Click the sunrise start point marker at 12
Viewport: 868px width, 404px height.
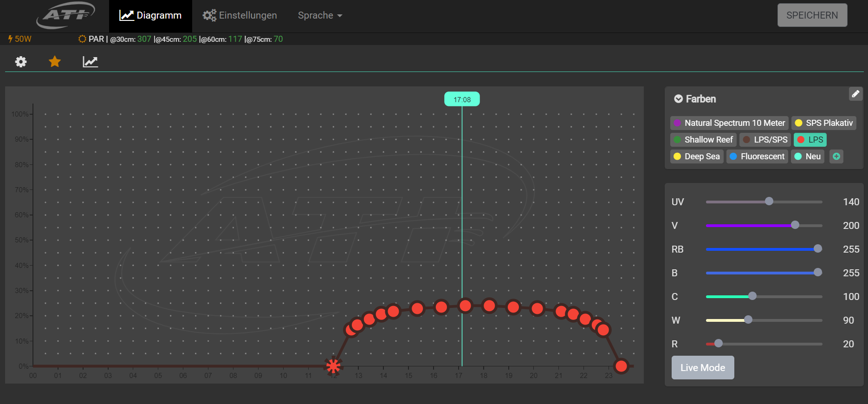[333, 366]
